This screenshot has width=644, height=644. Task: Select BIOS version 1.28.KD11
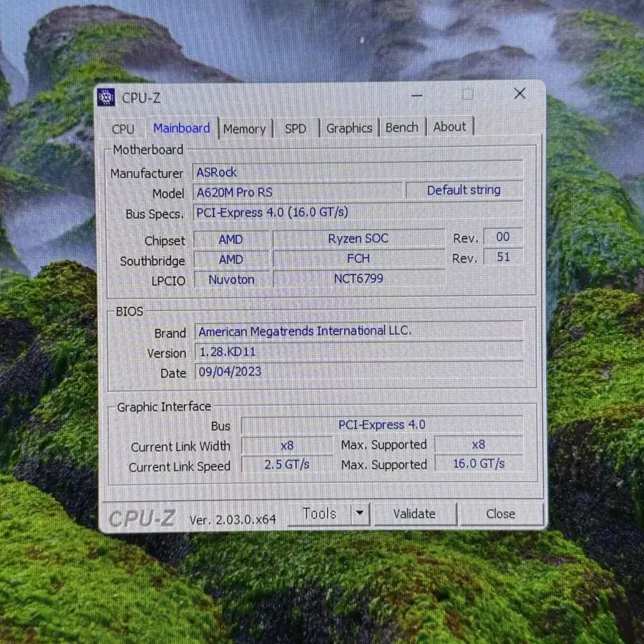359,351
